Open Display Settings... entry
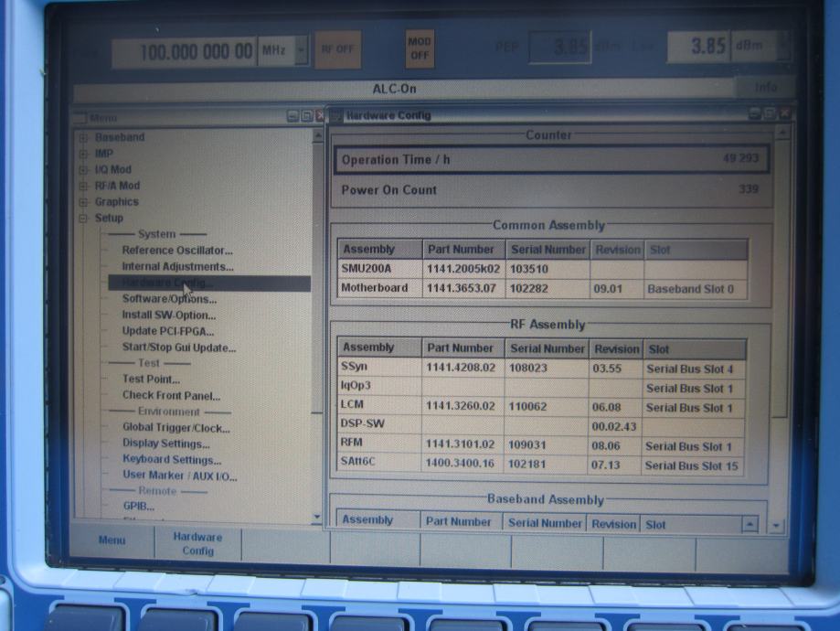Viewport: 840px width, 631px height. [166, 444]
